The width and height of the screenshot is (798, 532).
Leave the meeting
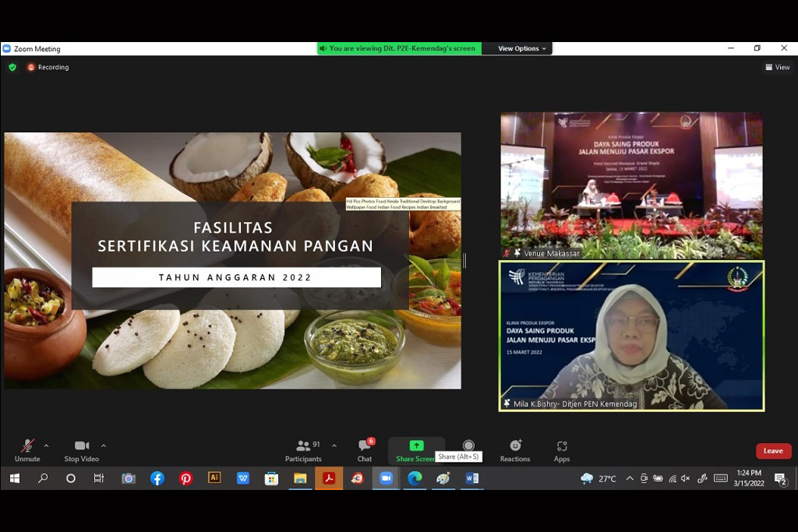773,451
